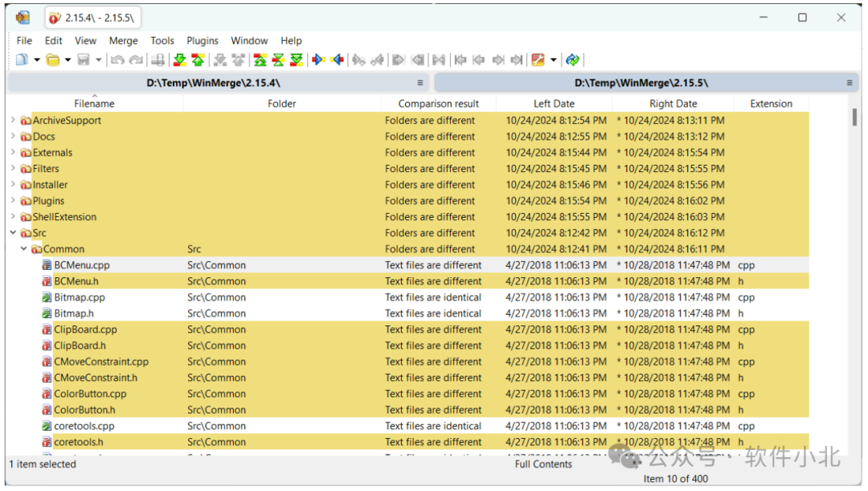This screenshot has width=868, height=491.
Task: Expand the Installer folder
Action: point(13,184)
